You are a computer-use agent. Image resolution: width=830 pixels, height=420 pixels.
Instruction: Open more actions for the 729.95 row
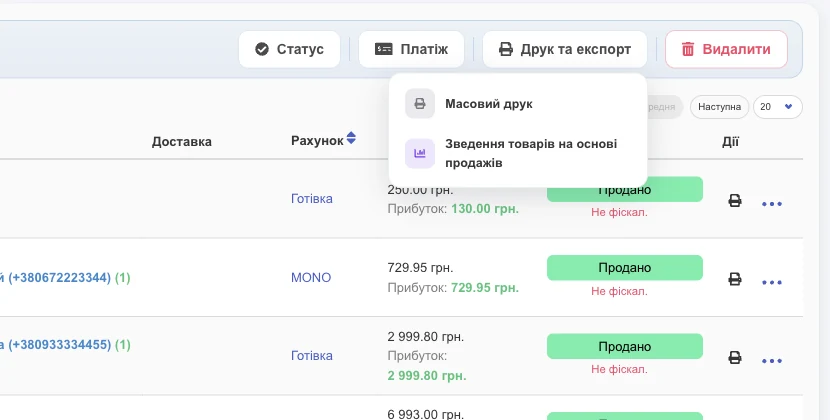[x=772, y=282]
